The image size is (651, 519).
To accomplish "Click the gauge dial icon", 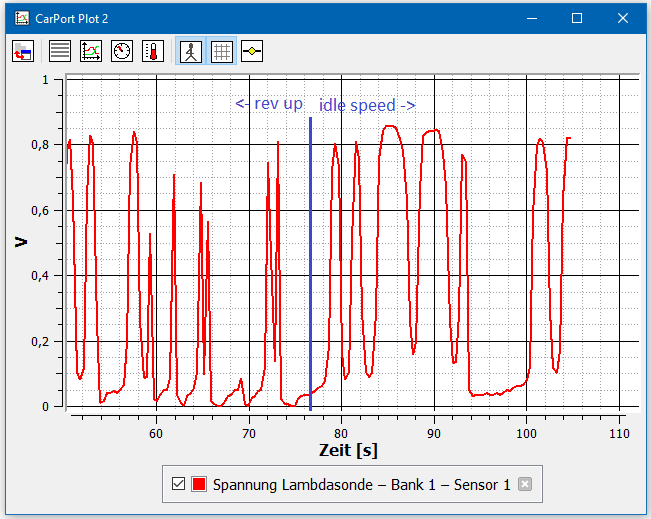I will tap(122, 51).
